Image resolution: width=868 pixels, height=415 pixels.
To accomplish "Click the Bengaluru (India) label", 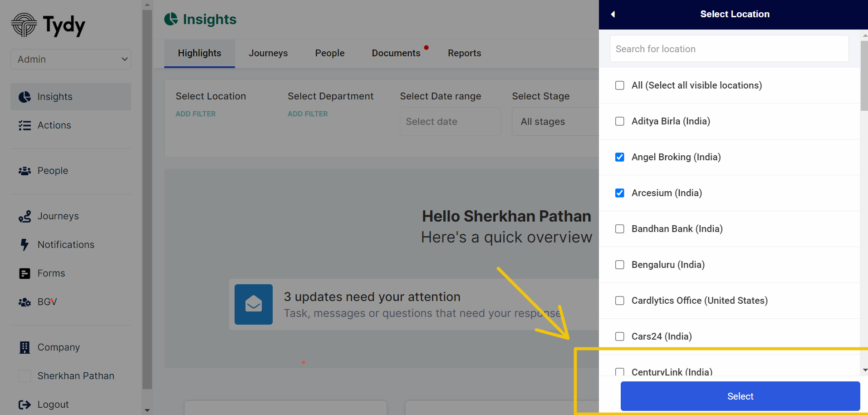I will [668, 265].
